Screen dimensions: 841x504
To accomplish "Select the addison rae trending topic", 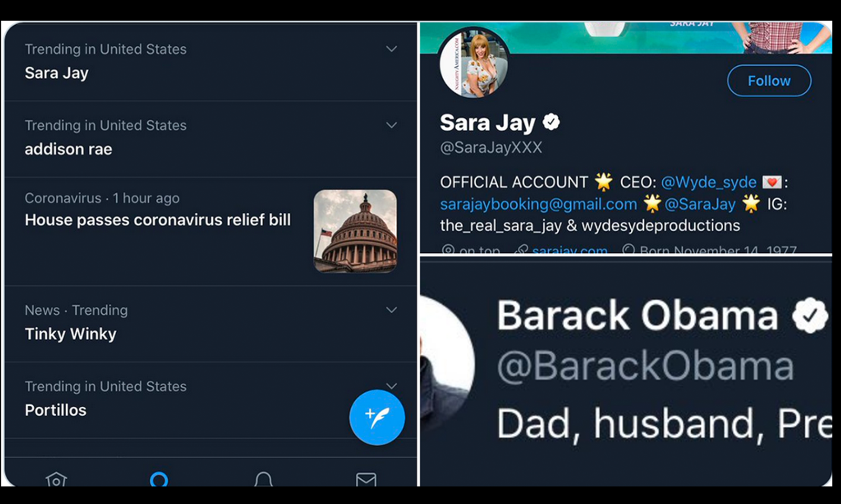I will coord(68,149).
